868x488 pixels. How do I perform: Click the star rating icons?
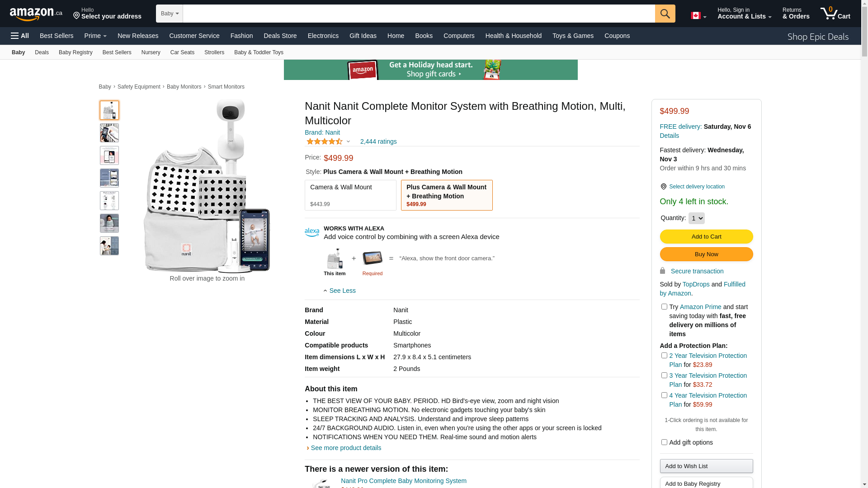325,141
